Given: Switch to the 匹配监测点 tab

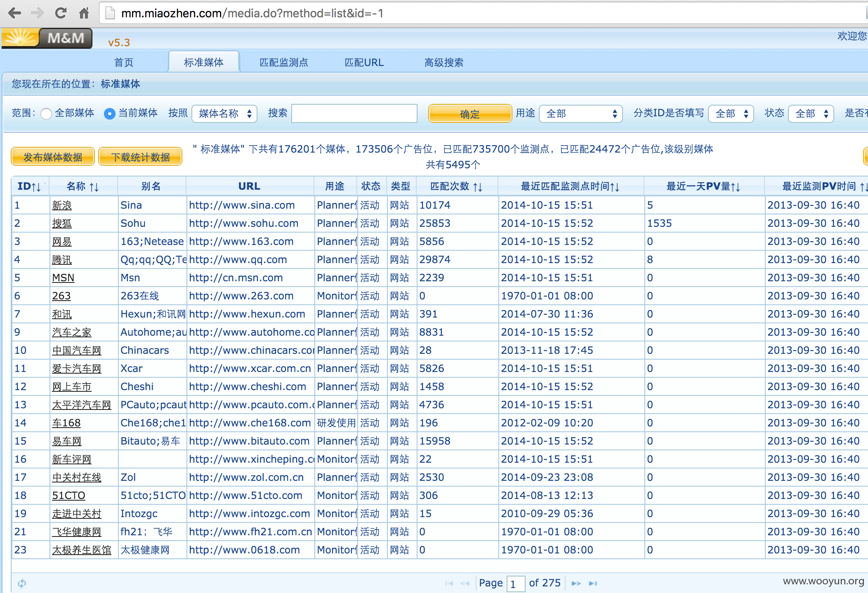Looking at the screenshot, I should 284,62.
